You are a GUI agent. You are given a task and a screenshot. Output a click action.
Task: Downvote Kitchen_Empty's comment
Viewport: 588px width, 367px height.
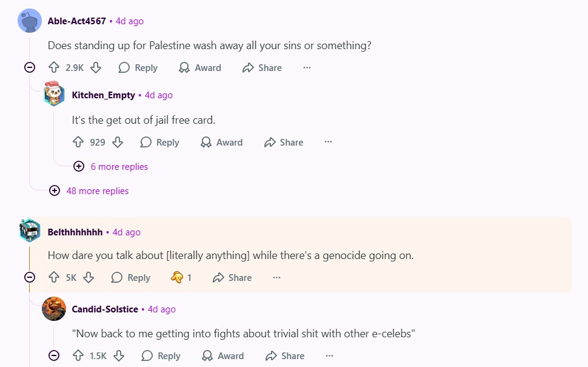pos(118,143)
